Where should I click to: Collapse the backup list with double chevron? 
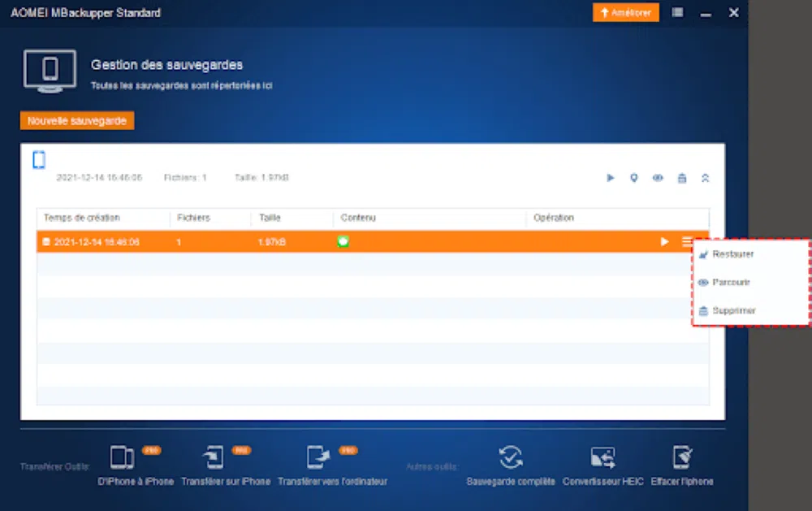coord(706,178)
